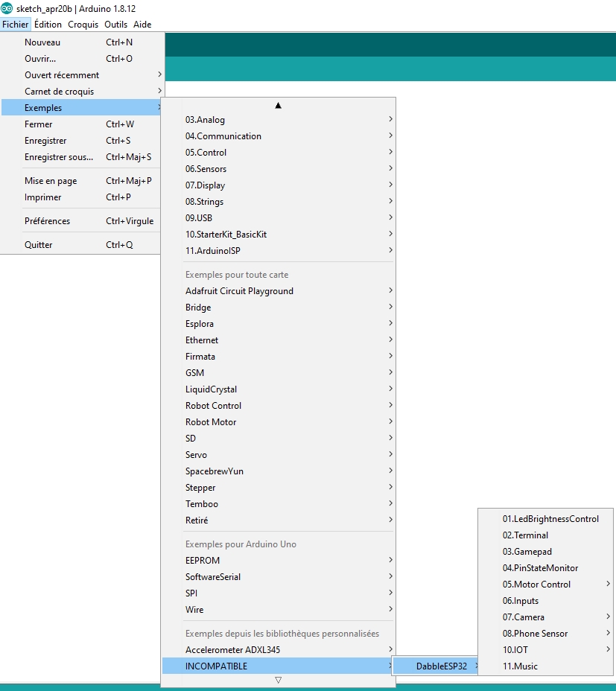Click the Arduino logo in title bar
This screenshot has height=691, width=616.
[7, 8]
